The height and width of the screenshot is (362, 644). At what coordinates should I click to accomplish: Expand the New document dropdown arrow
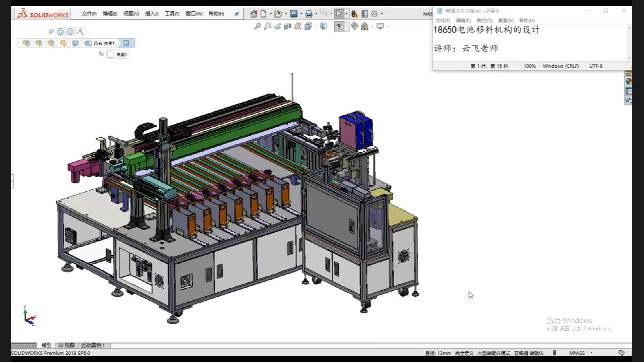click(x=271, y=14)
